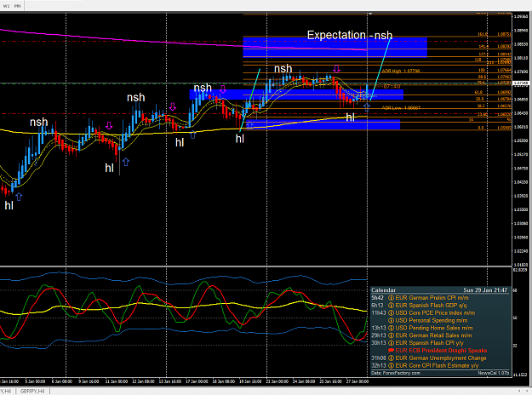Select 'EUR ECB President Draghi Speaks' event
This screenshot has height=395, width=532.
click(x=441, y=351)
